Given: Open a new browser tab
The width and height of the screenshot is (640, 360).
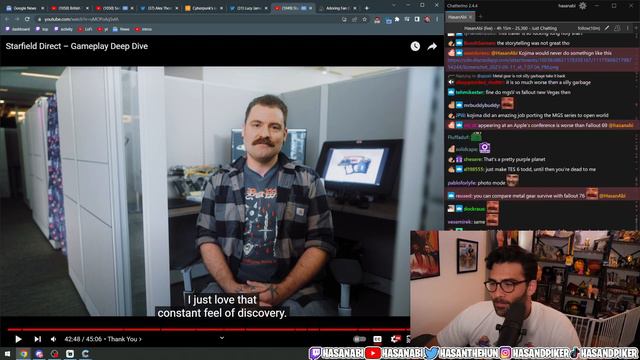Looking at the screenshot, I should pos(367,8).
